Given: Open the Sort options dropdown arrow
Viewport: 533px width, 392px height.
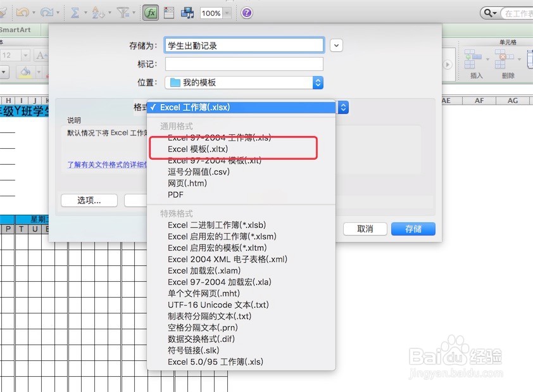Looking at the screenshot, I should tap(110, 13).
